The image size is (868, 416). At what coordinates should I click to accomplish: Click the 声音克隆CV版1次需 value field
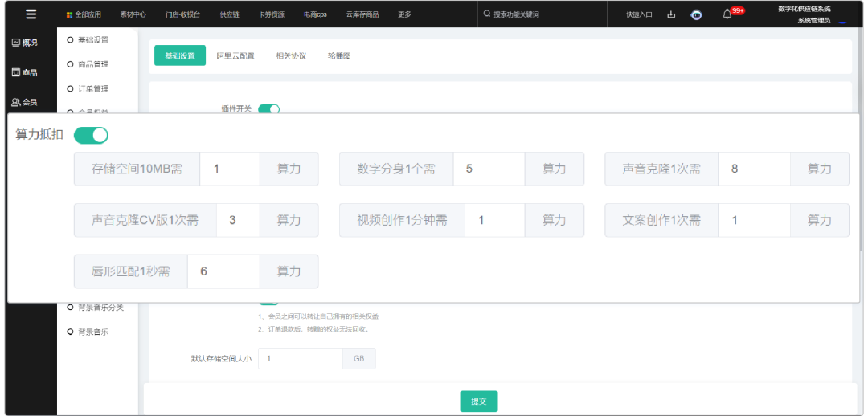[238, 220]
